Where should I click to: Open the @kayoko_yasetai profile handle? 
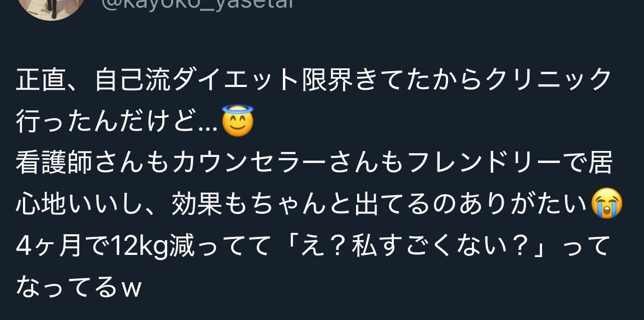[198, 4]
